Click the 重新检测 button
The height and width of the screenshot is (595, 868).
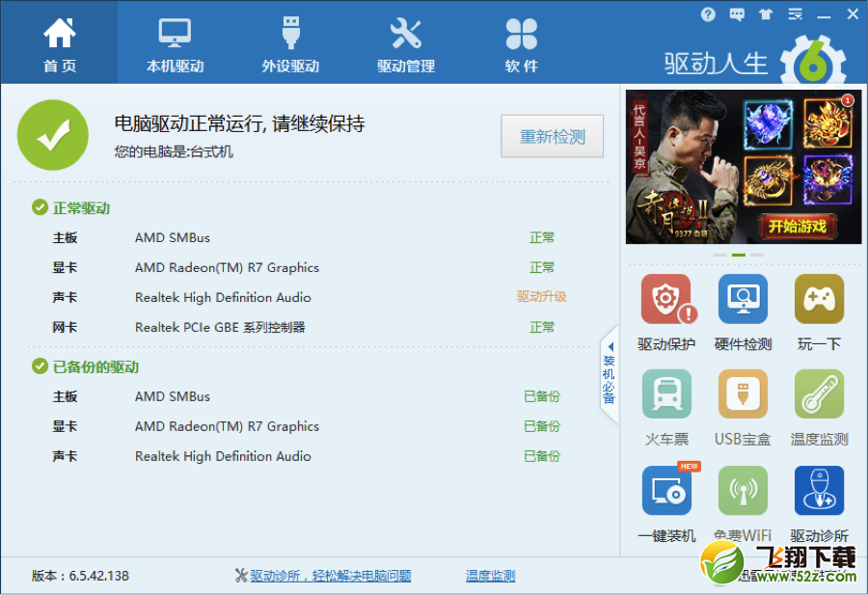click(552, 136)
